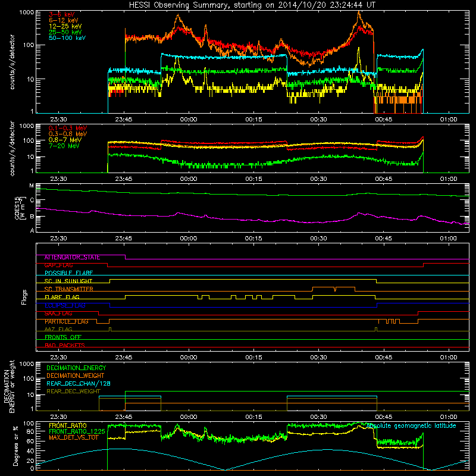Select the 3-6 keV legend label

point(62,14)
